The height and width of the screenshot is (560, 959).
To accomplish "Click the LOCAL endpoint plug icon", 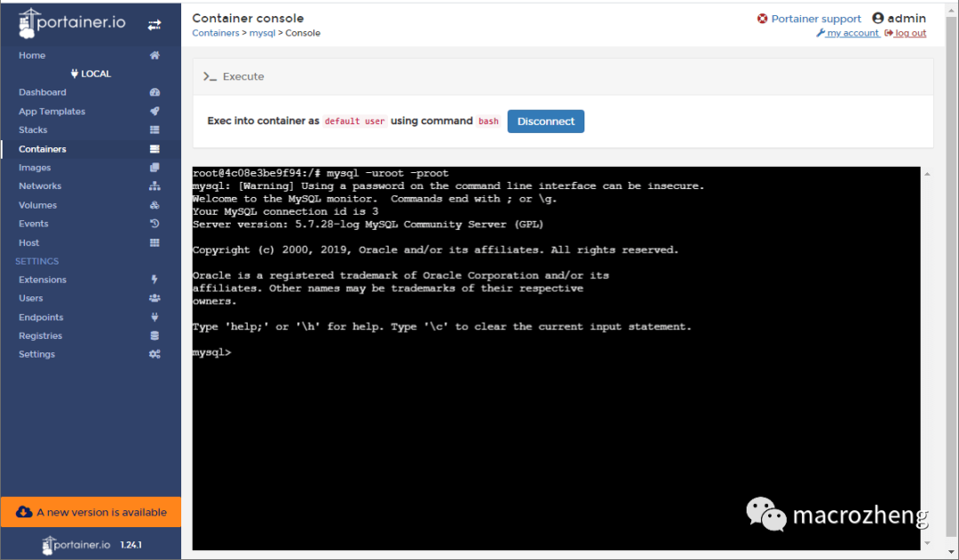I will coord(75,74).
